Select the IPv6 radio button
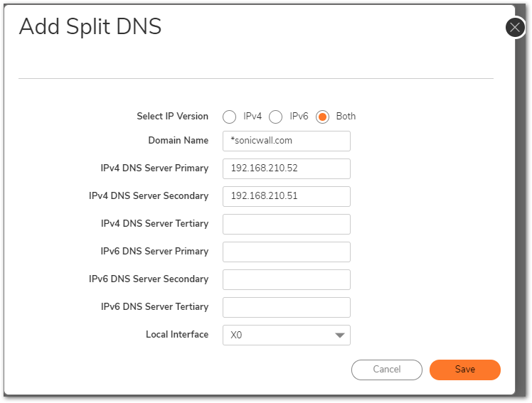The image size is (532, 403). 275,117
